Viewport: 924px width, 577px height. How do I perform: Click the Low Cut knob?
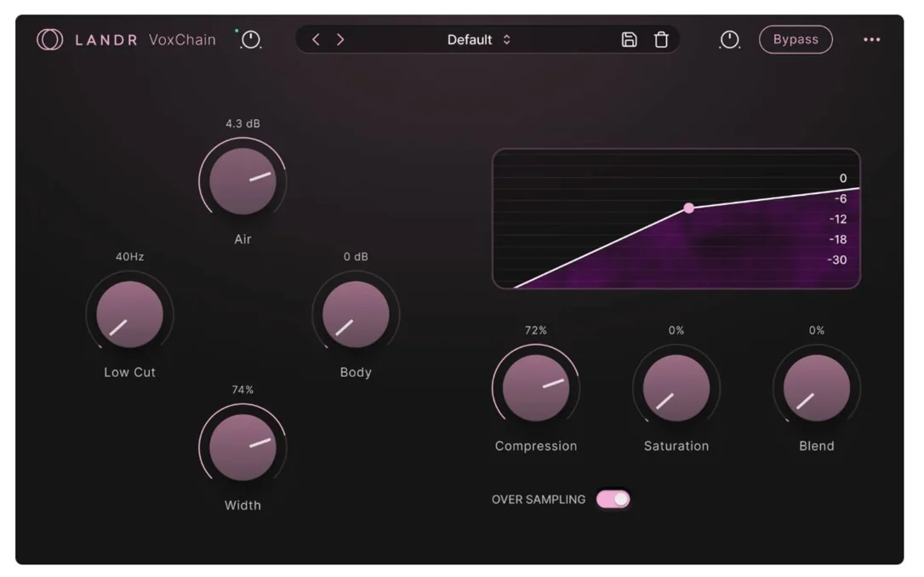coord(129,314)
